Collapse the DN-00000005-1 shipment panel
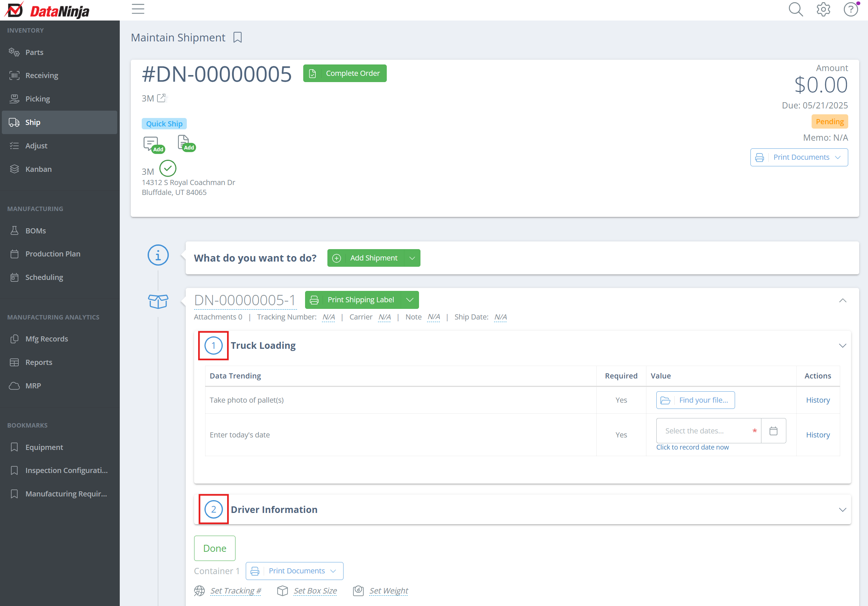Image resolution: width=868 pixels, height=606 pixels. pyautogui.click(x=842, y=300)
